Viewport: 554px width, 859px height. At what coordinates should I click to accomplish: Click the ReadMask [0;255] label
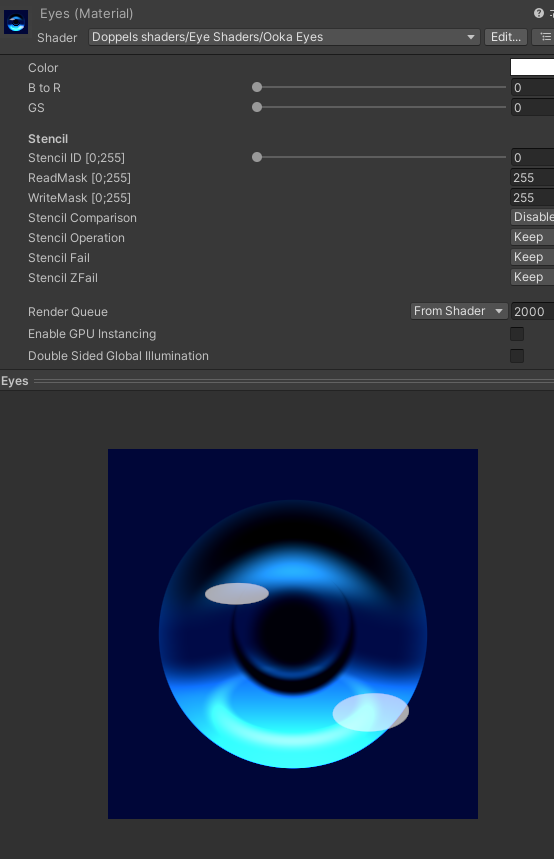[79, 177]
